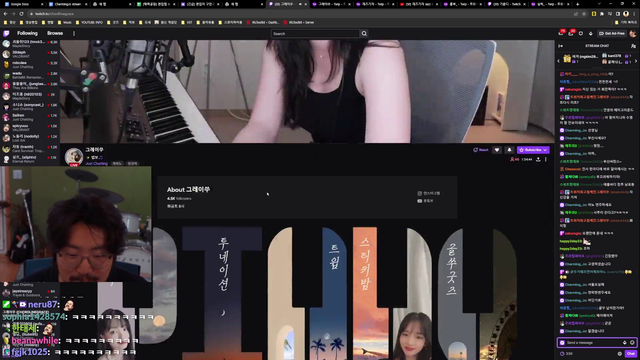Image resolution: width=640 pixels, height=360 pixels.
Task: Open the Browse page
Action: [x=55, y=33]
